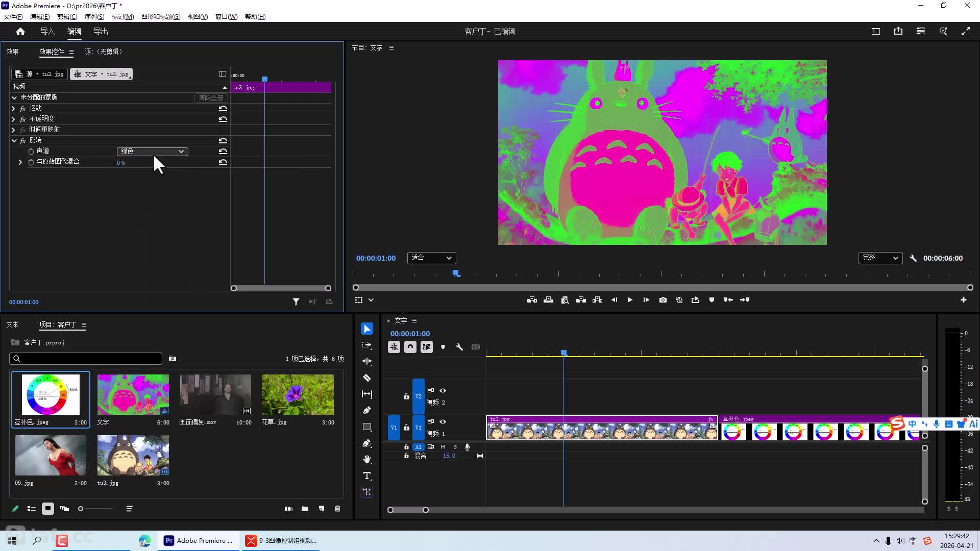Viewport: 980px width, 551px height.
Task: Open the 图形和标题(G) menu
Action: click(x=161, y=16)
